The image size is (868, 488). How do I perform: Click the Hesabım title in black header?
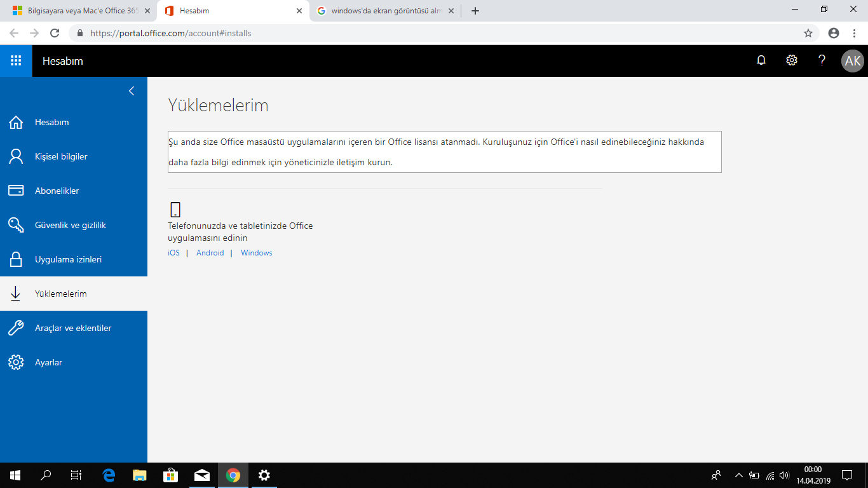coord(63,61)
